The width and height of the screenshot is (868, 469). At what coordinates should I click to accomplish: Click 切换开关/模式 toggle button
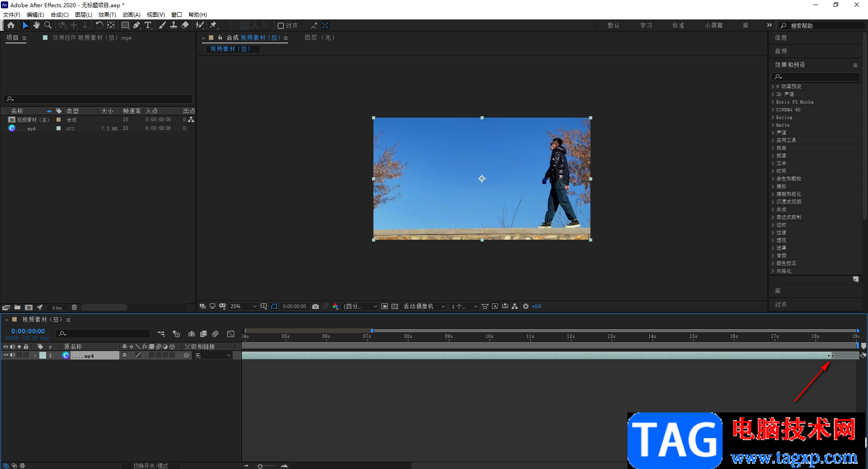coord(151,466)
